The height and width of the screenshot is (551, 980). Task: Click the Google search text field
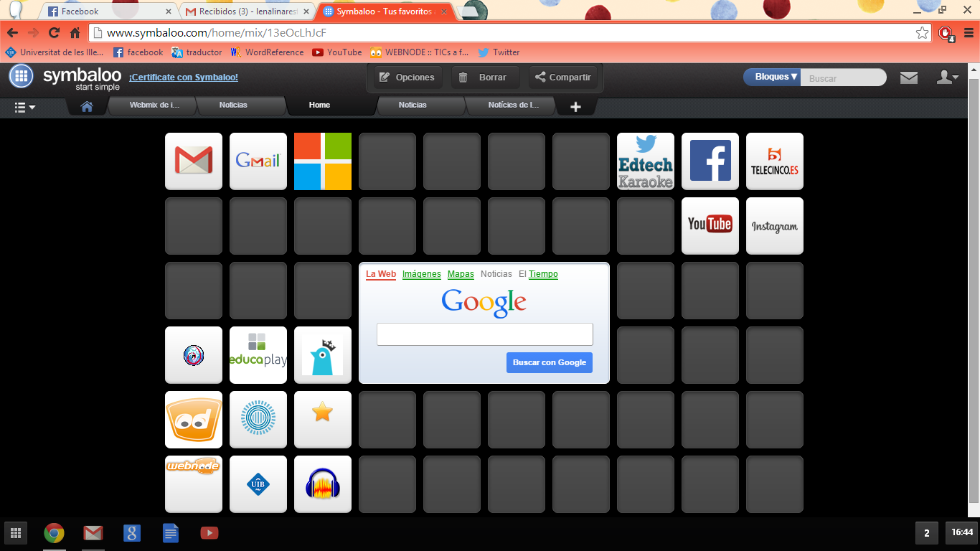coord(484,334)
